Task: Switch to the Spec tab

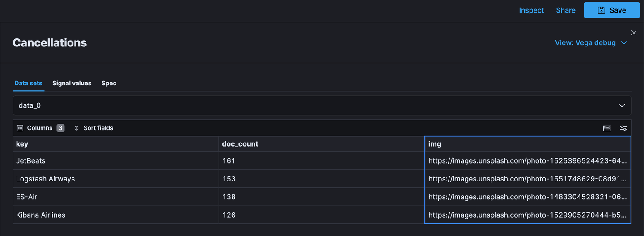Action: (x=109, y=83)
